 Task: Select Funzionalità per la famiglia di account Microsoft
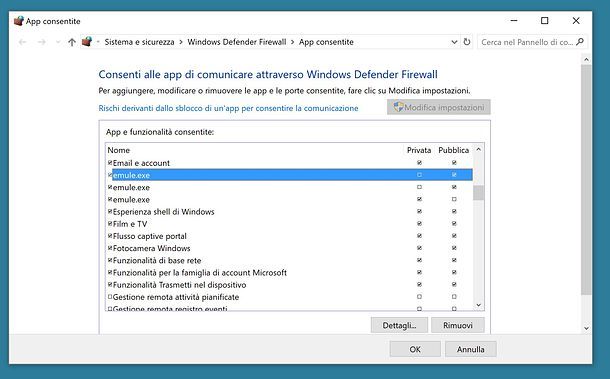[x=290, y=272]
